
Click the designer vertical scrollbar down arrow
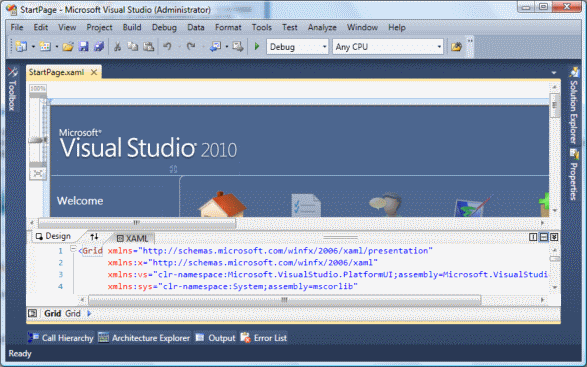click(x=554, y=210)
